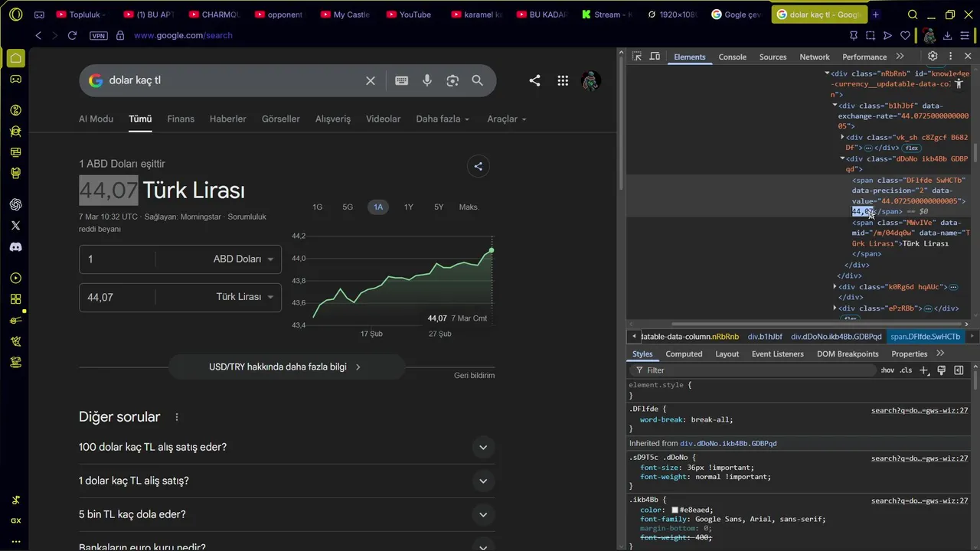Image resolution: width=980 pixels, height=551 pixels.
Task: Open the Google account avatar
Action: (x=590, y=80)
